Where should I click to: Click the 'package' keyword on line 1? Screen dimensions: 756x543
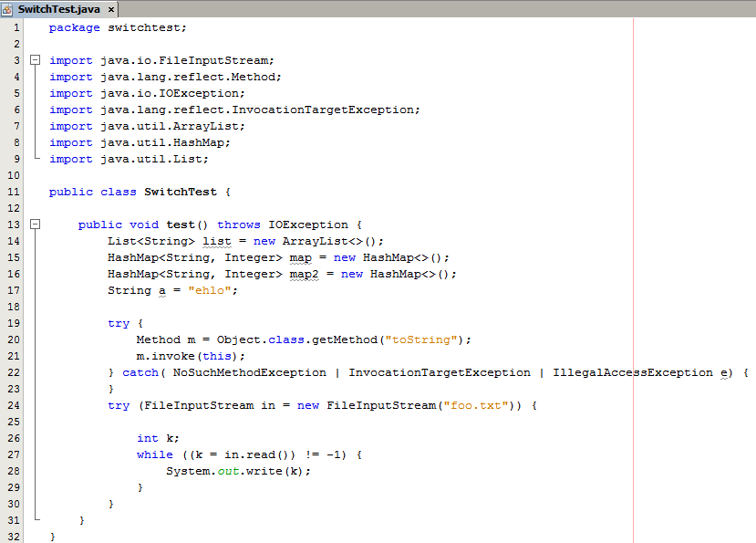(74, 27)
